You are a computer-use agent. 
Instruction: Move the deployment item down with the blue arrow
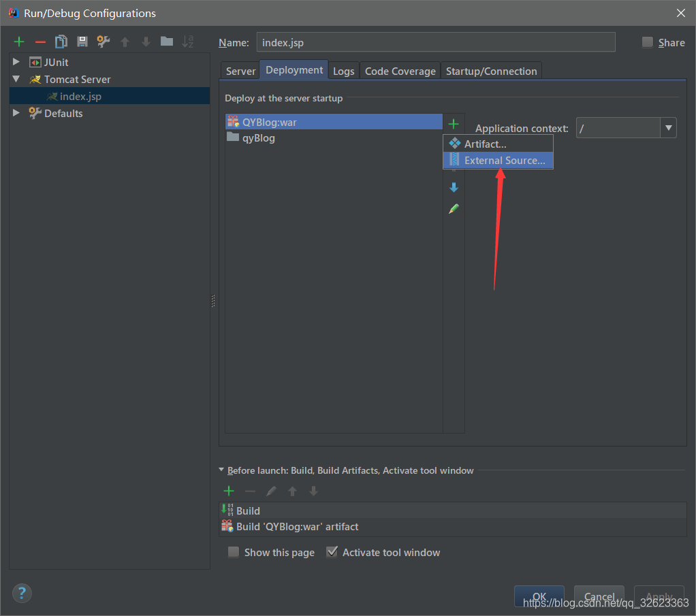tap(453, 187)
